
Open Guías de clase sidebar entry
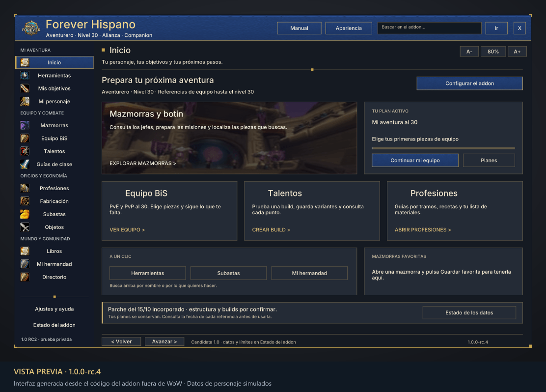pos(55,164)
